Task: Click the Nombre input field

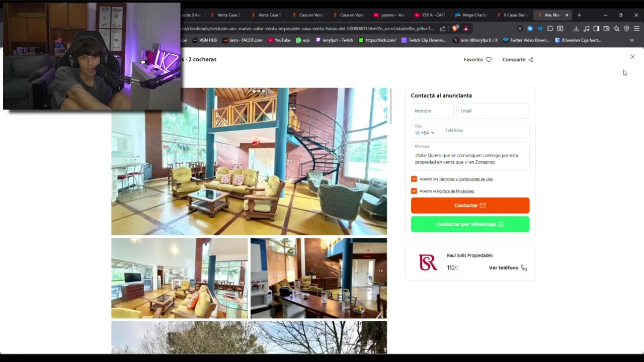Action: pyautogui.click(x=432, y=111)
